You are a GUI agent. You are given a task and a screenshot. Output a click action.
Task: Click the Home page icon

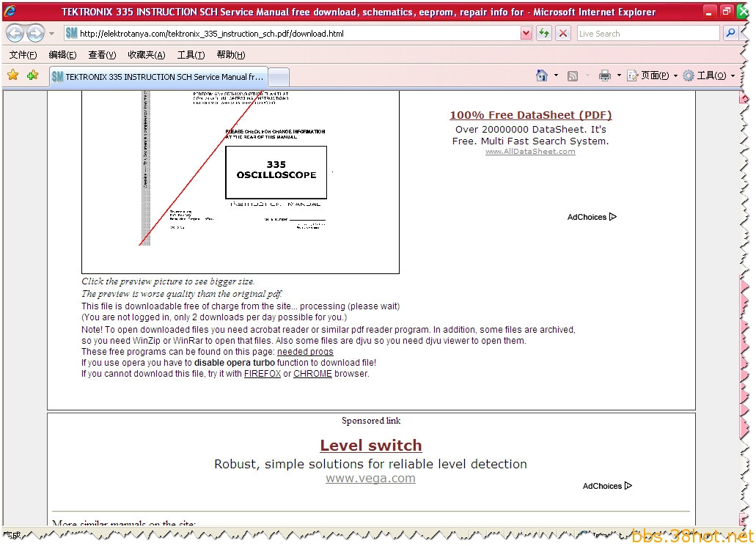(541, 75)
